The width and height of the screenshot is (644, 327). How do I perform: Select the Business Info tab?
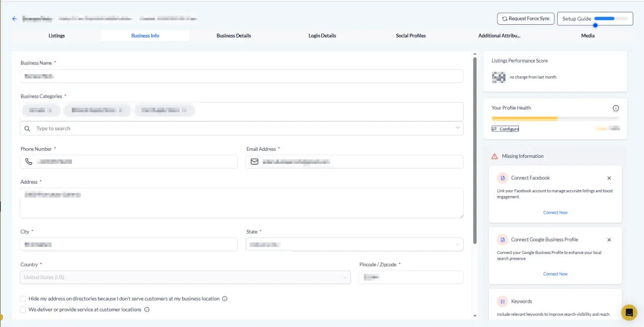pyautogui.click(x=145, y=36)
